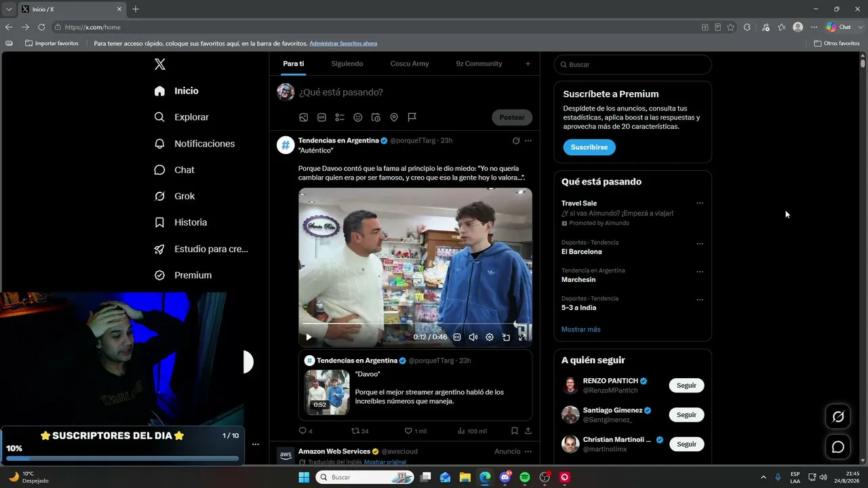The width and height of the screenshot is (868, 488).
Task: Click the Postear button
Action: [x=512, y=117]
